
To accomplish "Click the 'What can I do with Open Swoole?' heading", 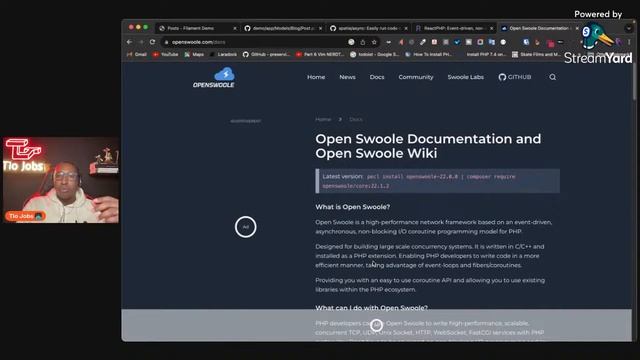I will coord(371,308).
